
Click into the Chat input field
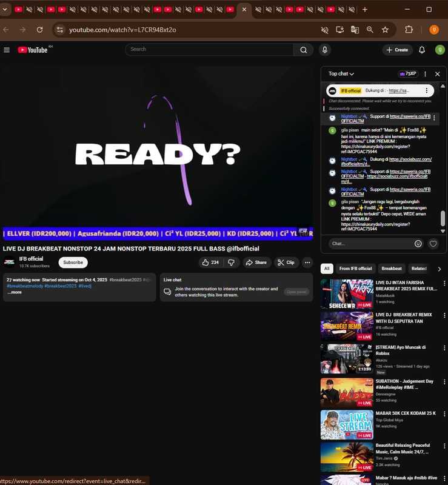(371, 244)
